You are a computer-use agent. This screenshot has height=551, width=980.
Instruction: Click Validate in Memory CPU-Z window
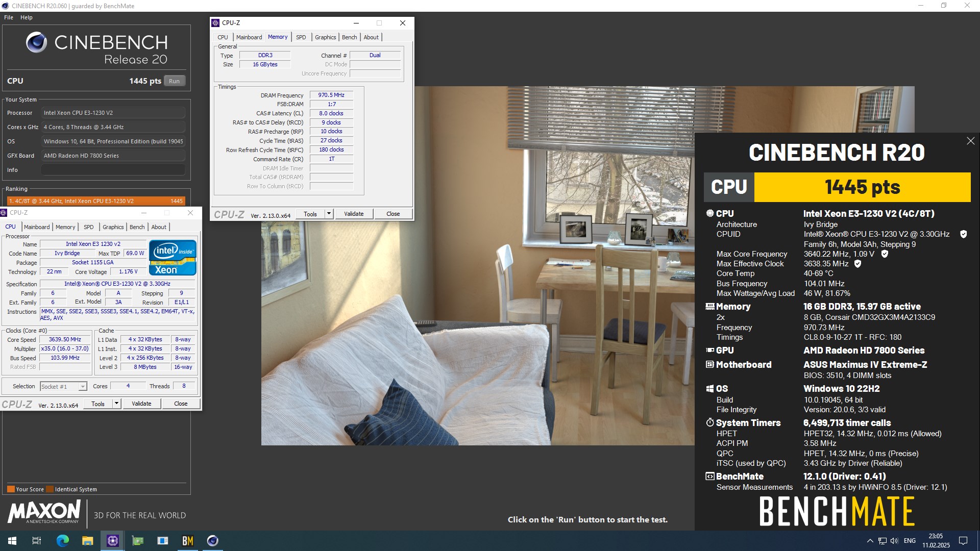tap(354, 214)
